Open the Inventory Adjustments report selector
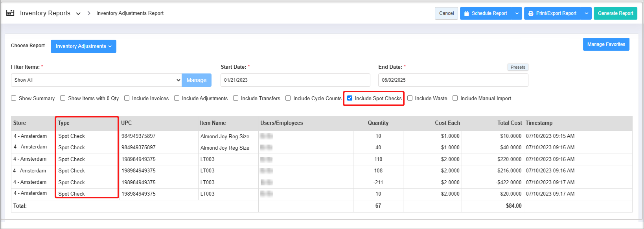This screenshot has height=229, width=644. point(83,46)
